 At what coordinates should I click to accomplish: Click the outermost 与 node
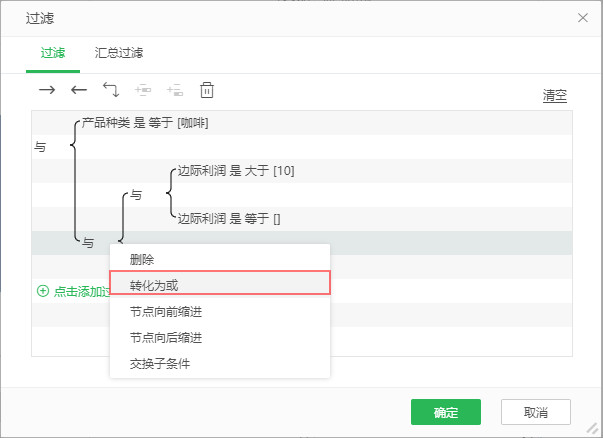(x=40, y=147)
